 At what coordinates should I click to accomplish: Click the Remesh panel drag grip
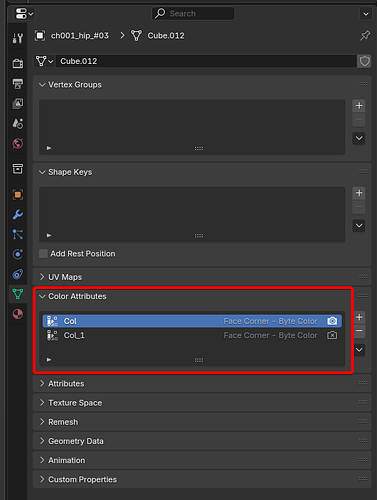pyautogui.click(x=363, y=422)
